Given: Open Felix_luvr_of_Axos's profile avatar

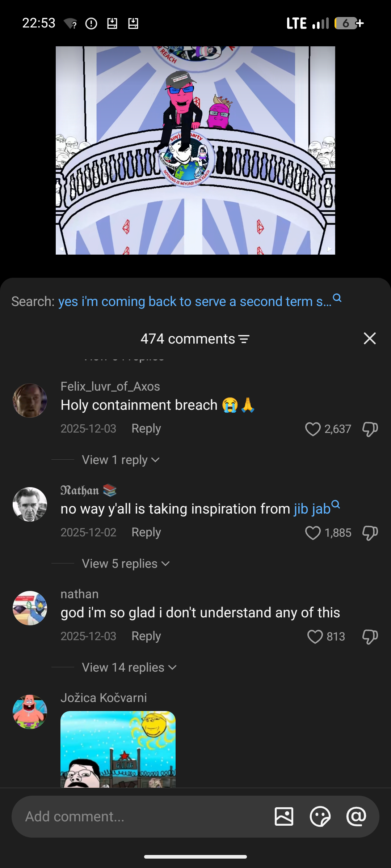Looking at the screenshot, I should tap(30, 400).
